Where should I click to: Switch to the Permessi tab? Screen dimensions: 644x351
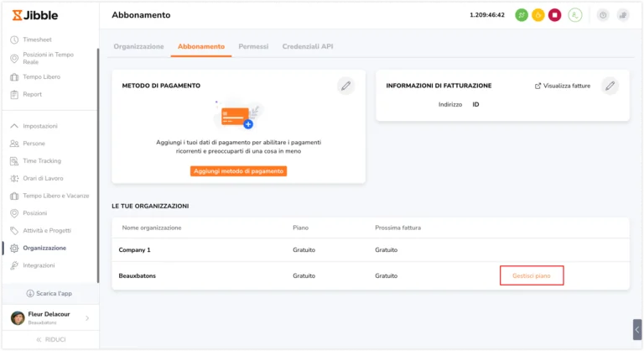click(253, 47)
